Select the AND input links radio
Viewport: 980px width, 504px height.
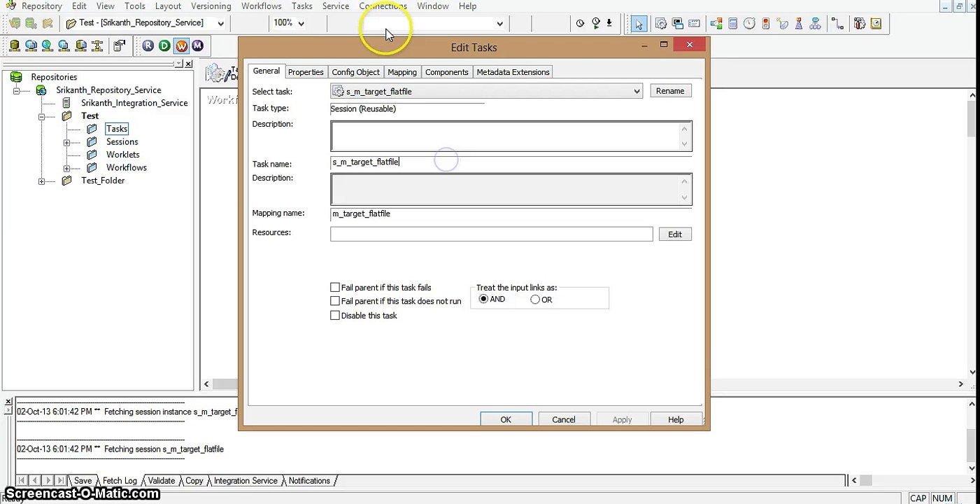(x=483, y=300)
